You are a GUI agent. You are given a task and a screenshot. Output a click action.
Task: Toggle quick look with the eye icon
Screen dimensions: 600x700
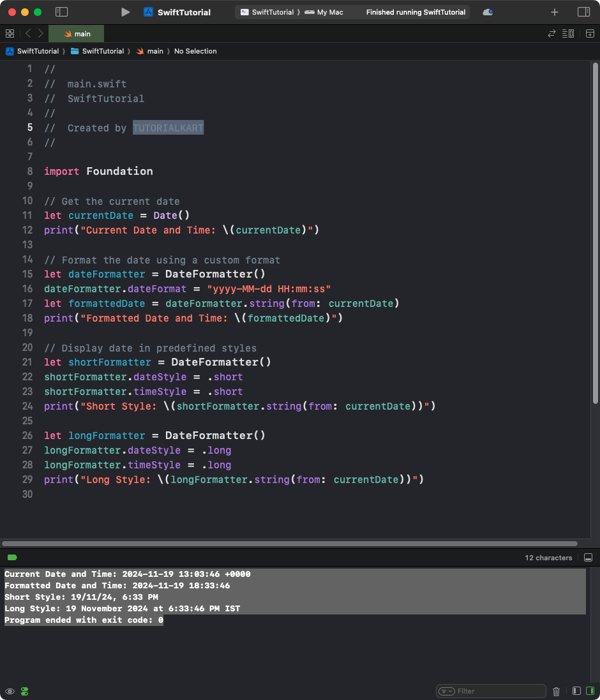[10, 691]
